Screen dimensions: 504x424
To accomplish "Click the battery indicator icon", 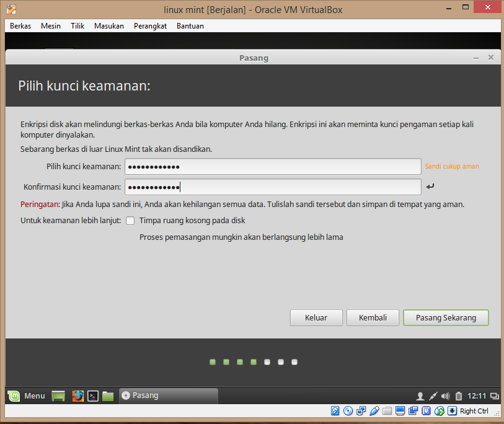I will click(458, 396).
